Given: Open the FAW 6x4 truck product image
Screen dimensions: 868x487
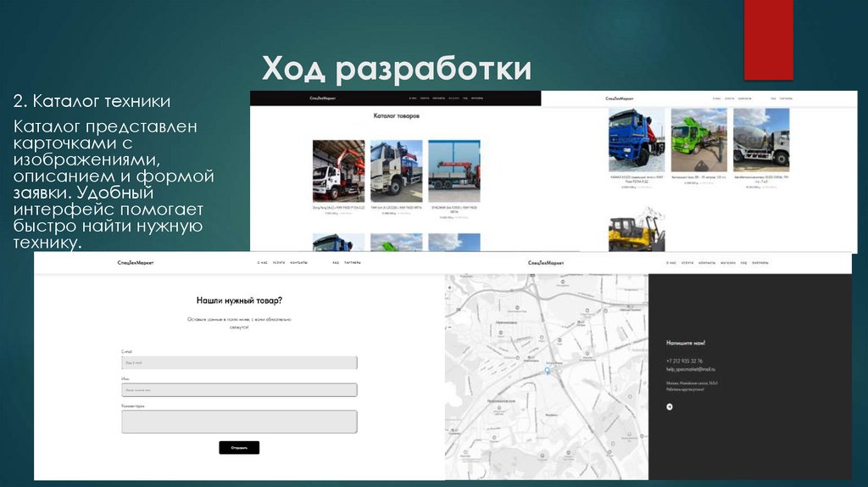Looking at the screenshot, I should [397, 171].
